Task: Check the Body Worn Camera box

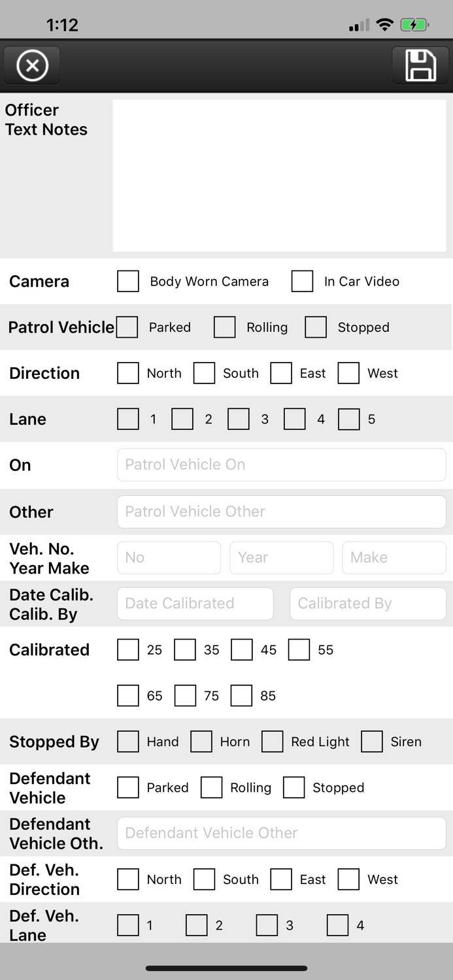Action: 128,282
